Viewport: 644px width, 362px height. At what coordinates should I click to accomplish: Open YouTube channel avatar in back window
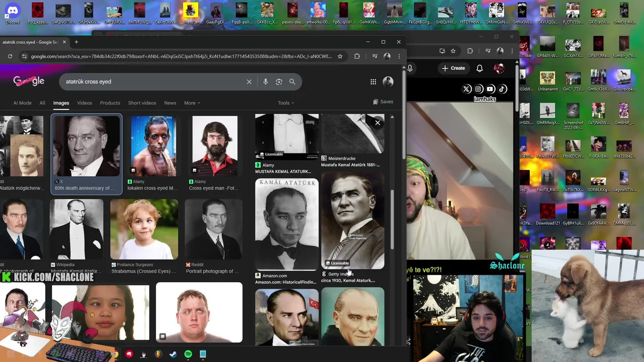(x=499, y=68)
